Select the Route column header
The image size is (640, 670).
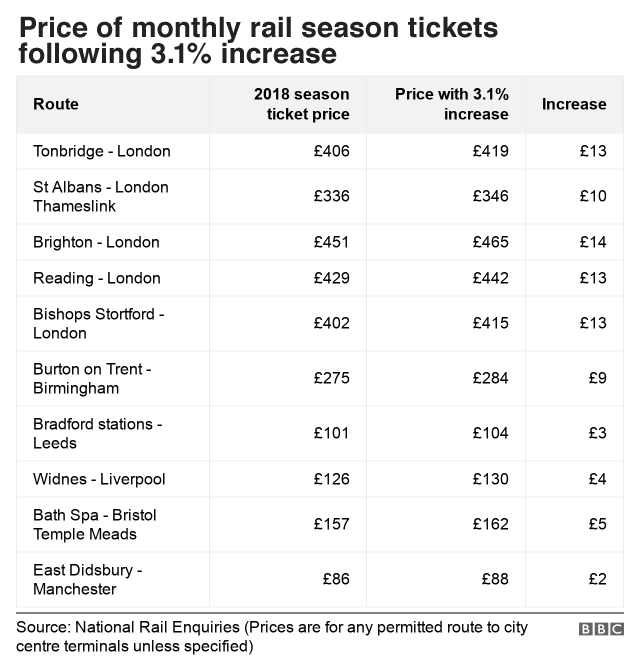click(56, 104)
